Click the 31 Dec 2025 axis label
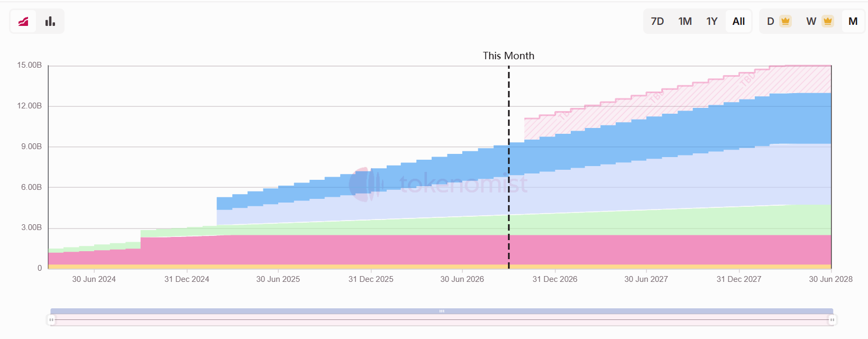 [x=371, y=279]
